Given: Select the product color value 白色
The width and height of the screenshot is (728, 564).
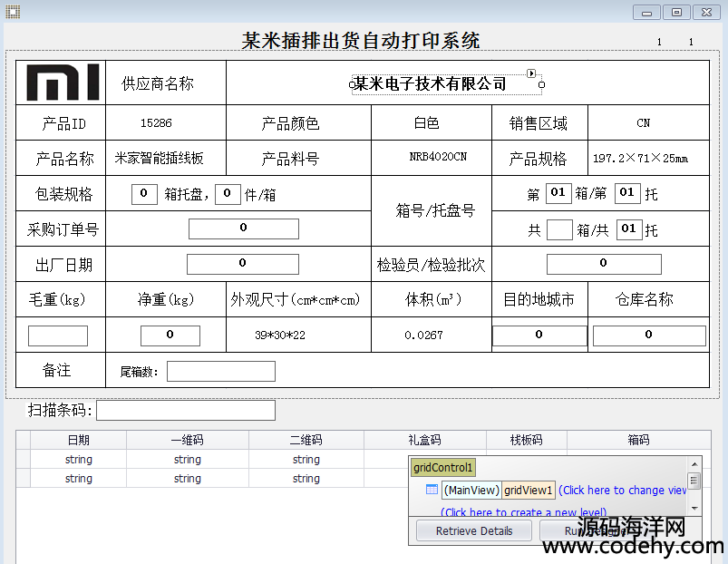Looking at the screenshot, I should pyautogui.click(x=426, y=123).
